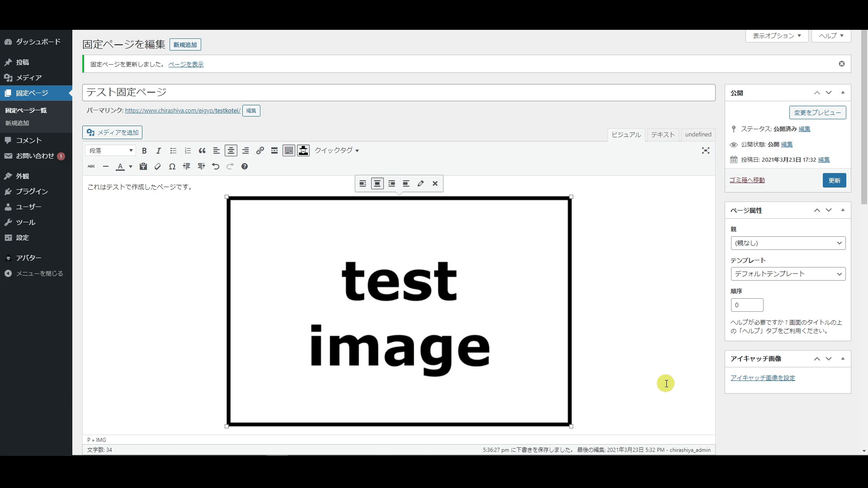868x488 pixels.
Task: Open ヘルプ panel
Action: (831, 36)
